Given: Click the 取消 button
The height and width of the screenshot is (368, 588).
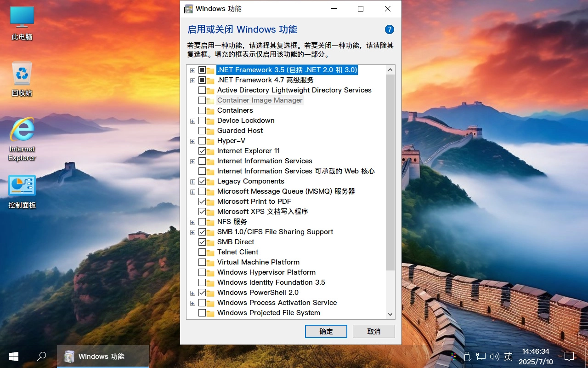Looking at the screenshot, I should click(x=373, y=331).
